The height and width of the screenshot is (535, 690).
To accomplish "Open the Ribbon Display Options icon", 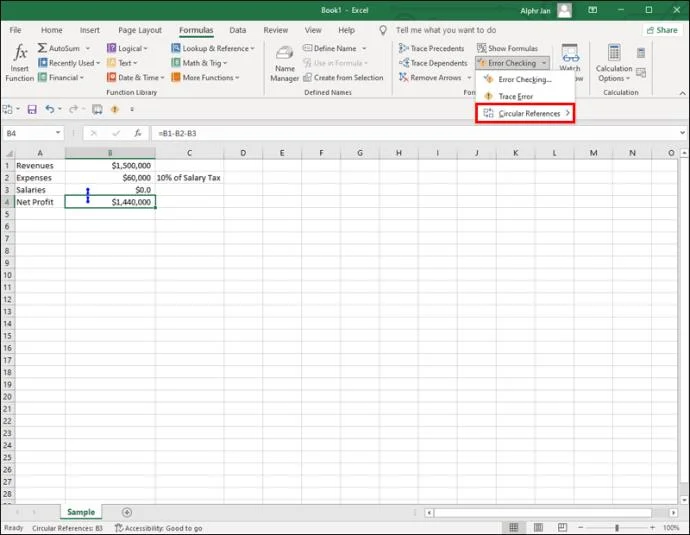I will (x=593, y=10).
